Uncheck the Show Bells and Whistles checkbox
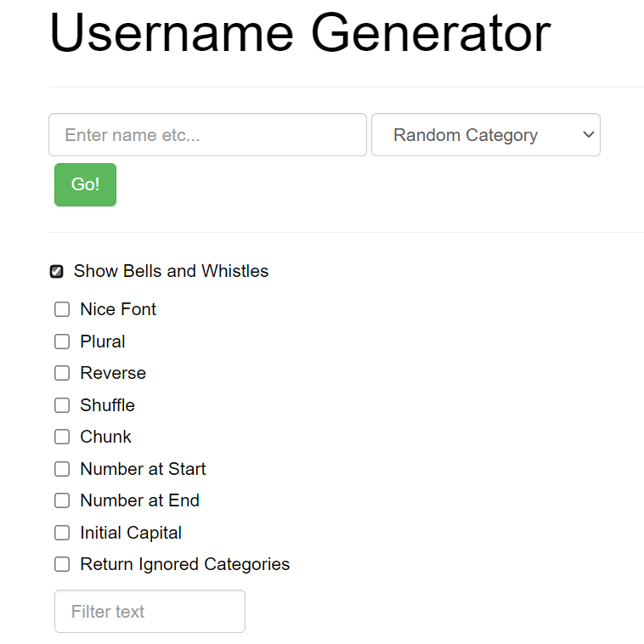 56,272
